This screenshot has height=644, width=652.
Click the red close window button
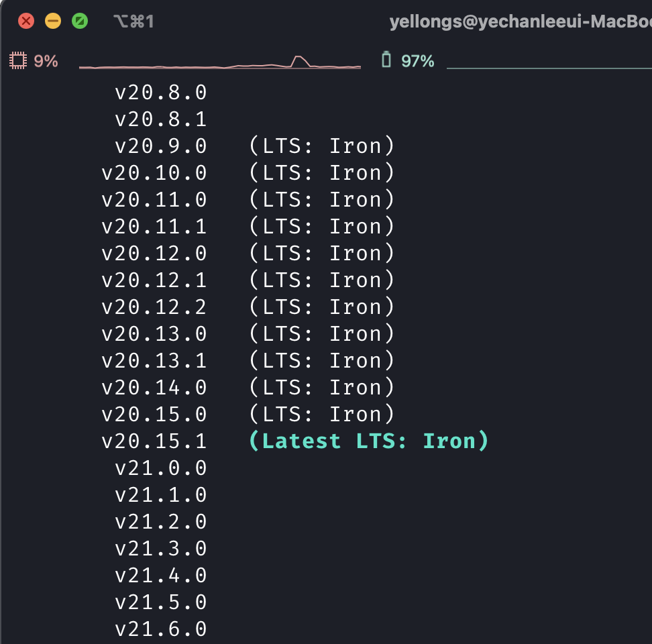(26, 21)
